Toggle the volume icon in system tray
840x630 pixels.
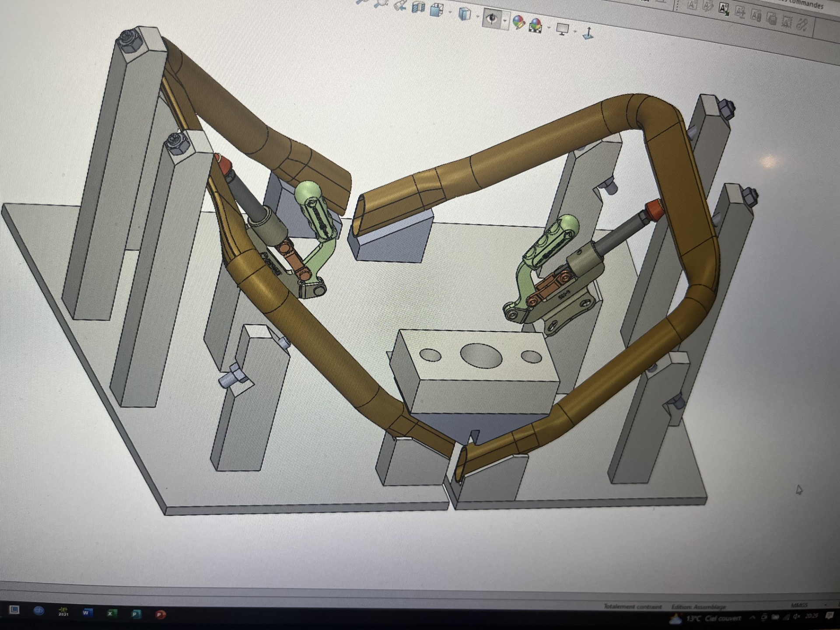(797, 617)
